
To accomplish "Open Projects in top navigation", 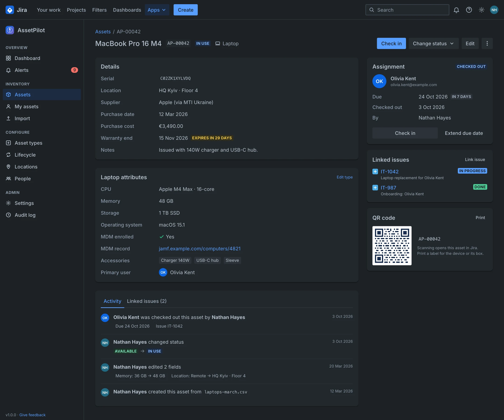I will pos(76,10).
